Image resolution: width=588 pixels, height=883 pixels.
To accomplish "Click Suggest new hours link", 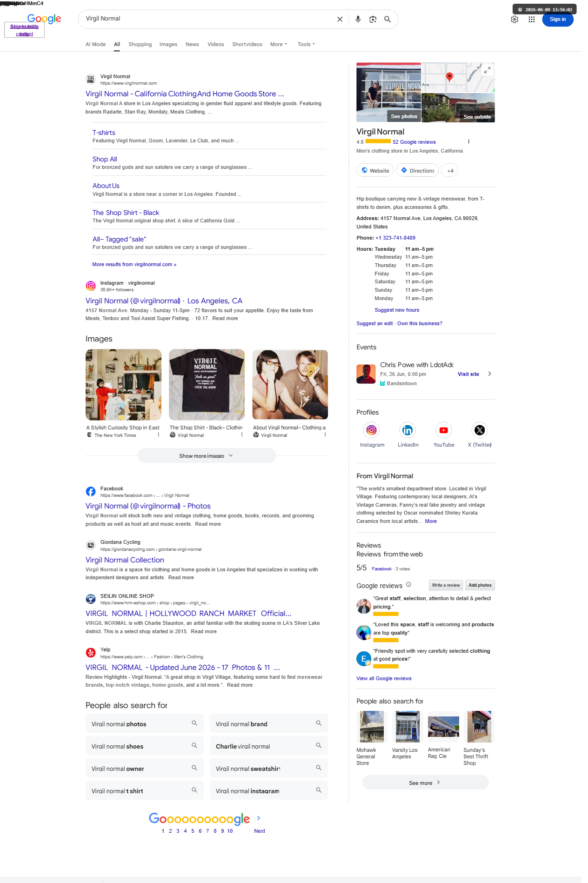I will click(x=397, y=310).
